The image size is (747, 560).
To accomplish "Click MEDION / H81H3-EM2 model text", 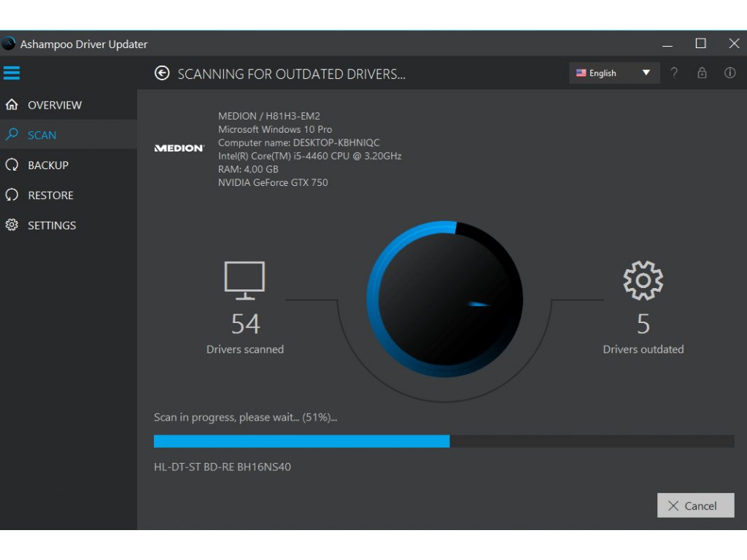I will (269, 116).
